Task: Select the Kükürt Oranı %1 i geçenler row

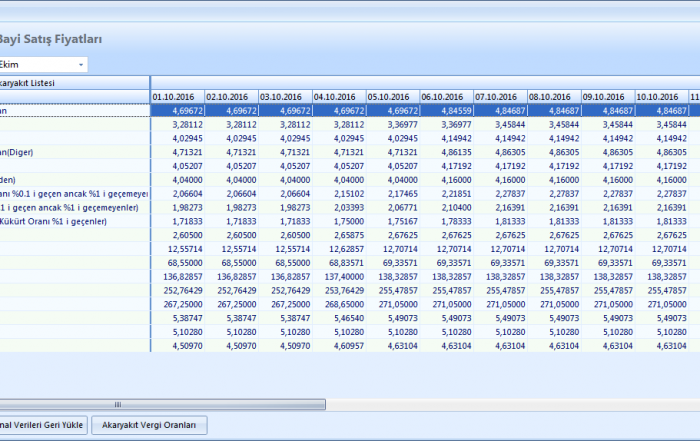Action: (60, 221)
